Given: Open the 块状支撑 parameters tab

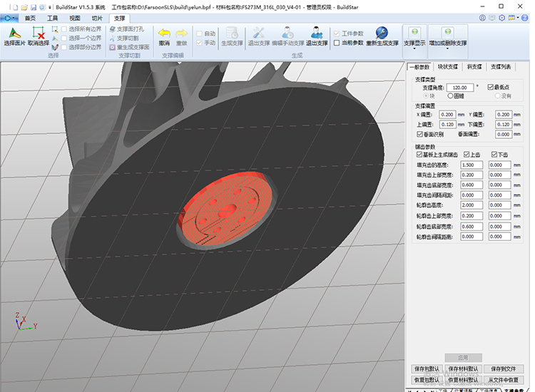Looking at the screenshot, I should 447,67.
